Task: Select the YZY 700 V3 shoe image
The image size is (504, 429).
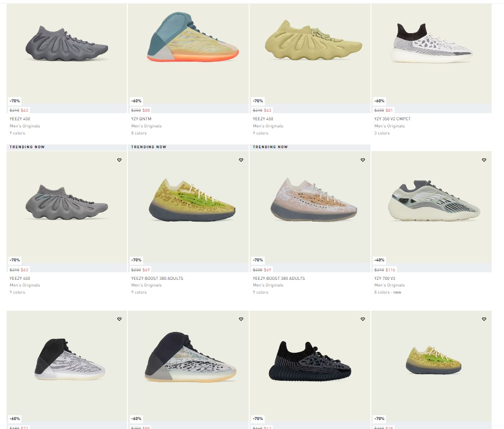Action: pos(434,200)
